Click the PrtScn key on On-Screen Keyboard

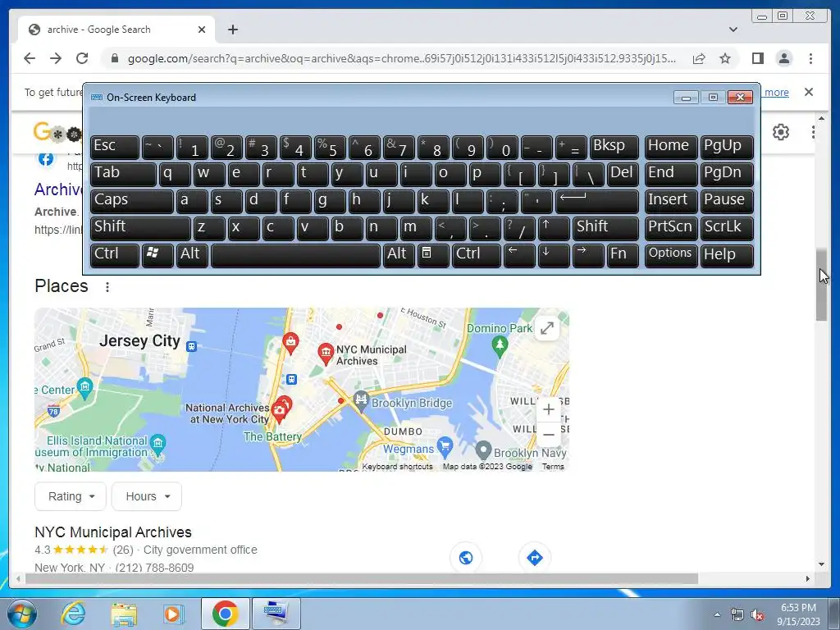(x=671, y=228)
